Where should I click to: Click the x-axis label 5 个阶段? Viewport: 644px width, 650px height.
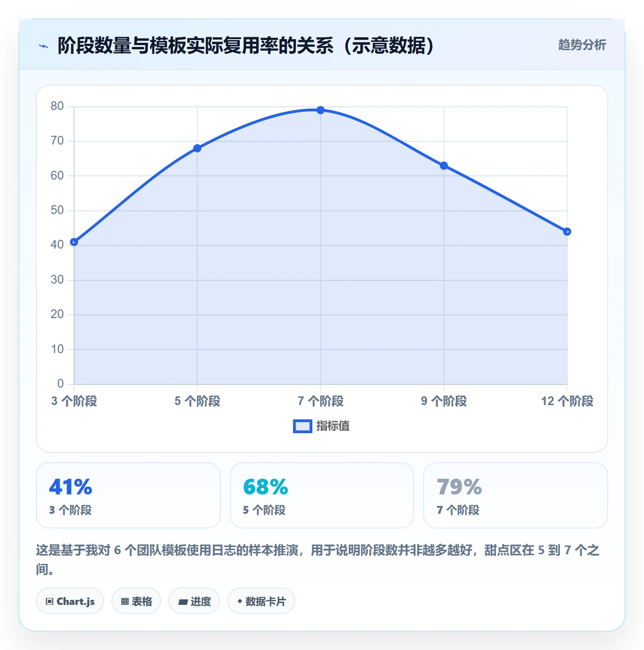197,401
